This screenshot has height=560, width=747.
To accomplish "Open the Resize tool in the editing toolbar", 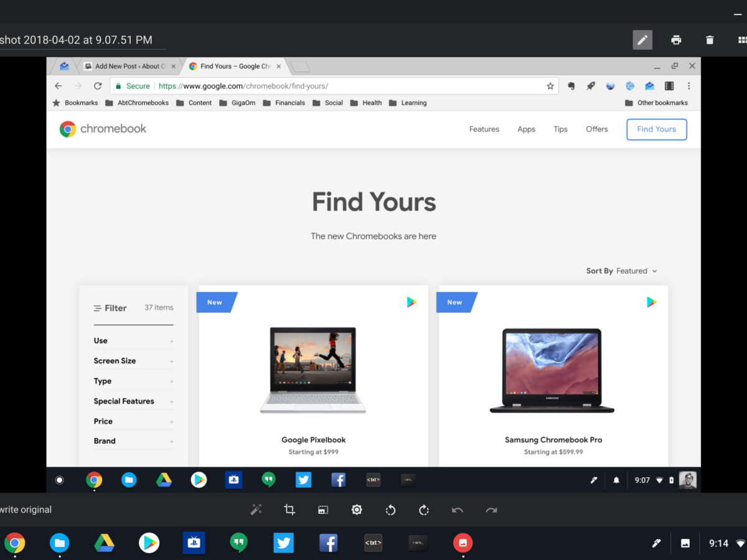I will click(323, 510).
